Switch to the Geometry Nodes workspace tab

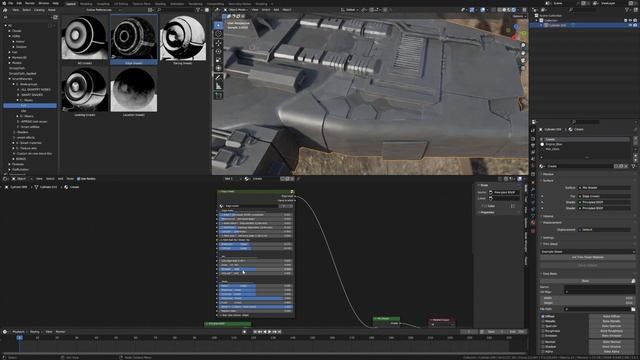click(240, 4)
